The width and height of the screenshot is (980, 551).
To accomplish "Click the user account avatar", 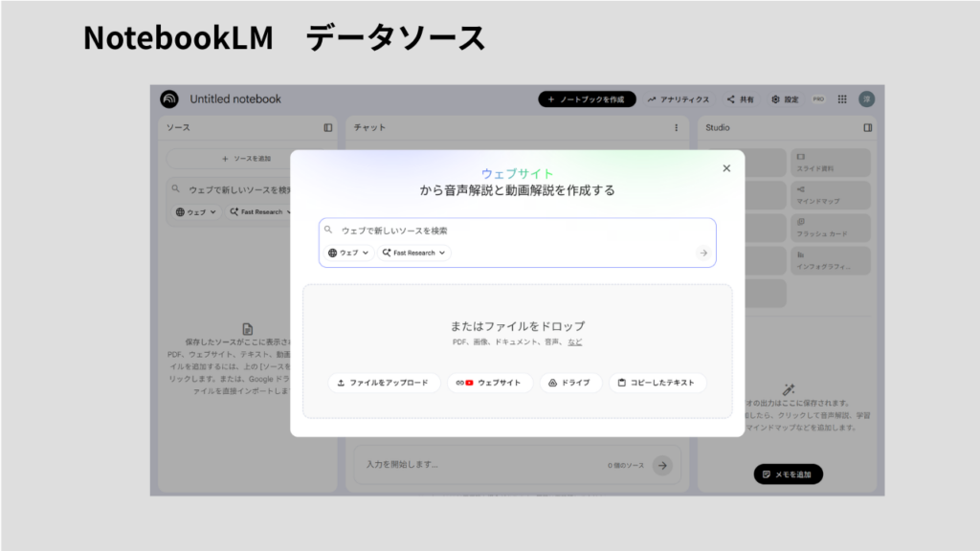I will (x=866, y=99).
